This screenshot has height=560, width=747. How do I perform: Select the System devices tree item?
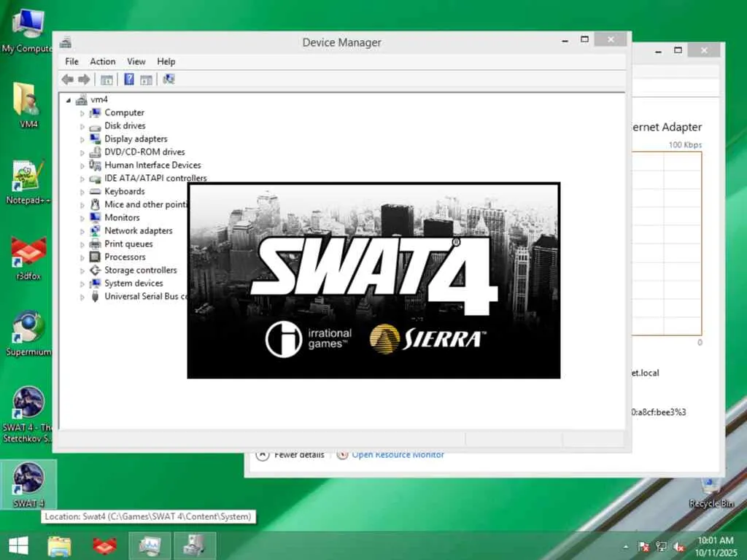134,284
